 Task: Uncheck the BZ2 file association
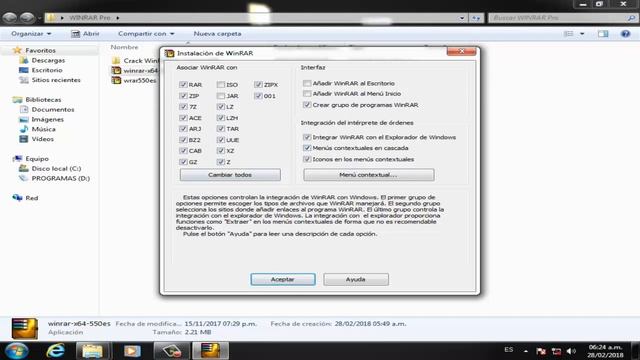pos(183,140)
